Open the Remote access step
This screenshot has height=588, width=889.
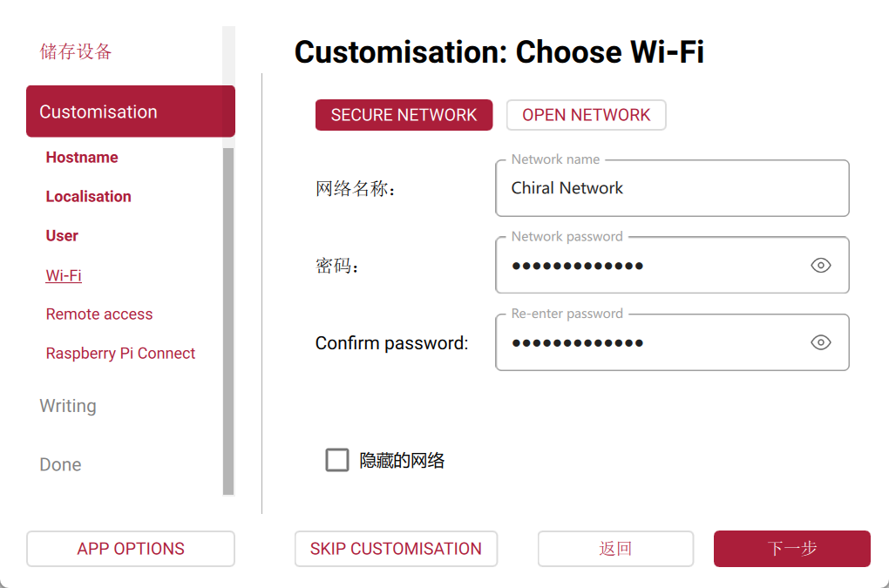(x=98, y=314)
